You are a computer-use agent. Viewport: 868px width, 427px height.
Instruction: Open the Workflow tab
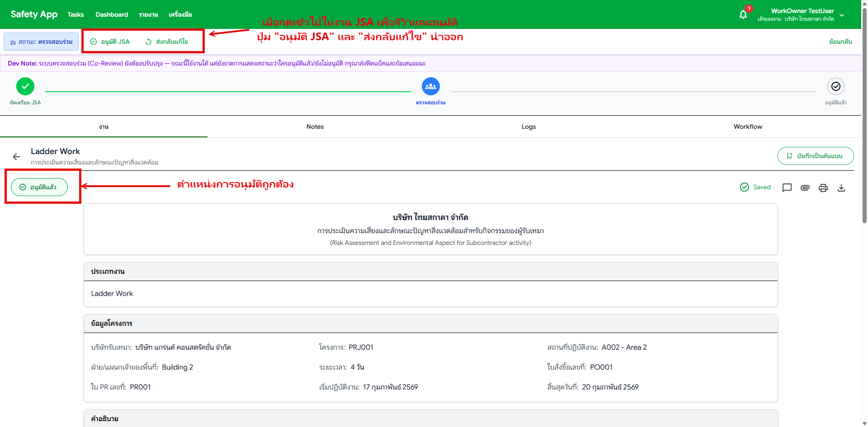point(747,127)
